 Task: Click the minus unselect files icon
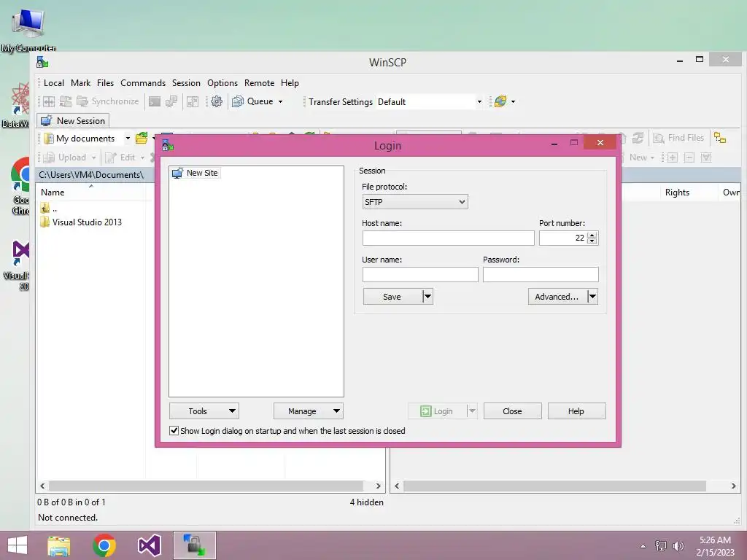689,157
